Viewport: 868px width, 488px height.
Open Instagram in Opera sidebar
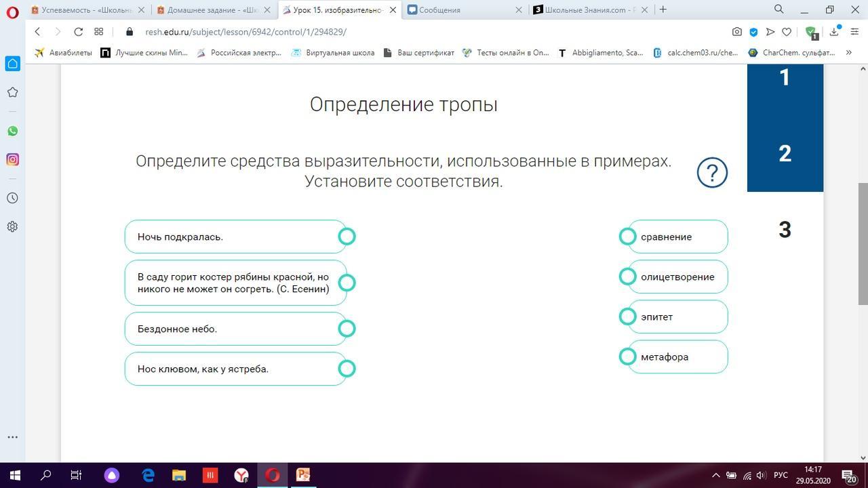tap(12, 160)
